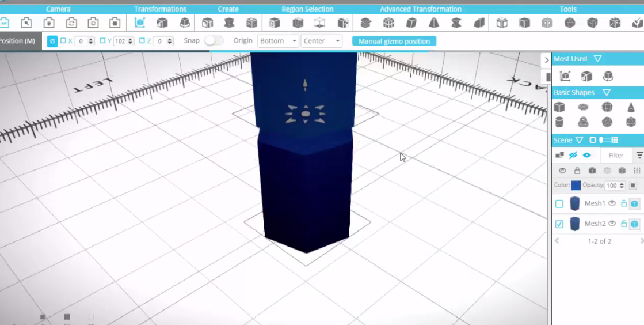Collapse the right side panel with the arrow

[x=546, y=60]
